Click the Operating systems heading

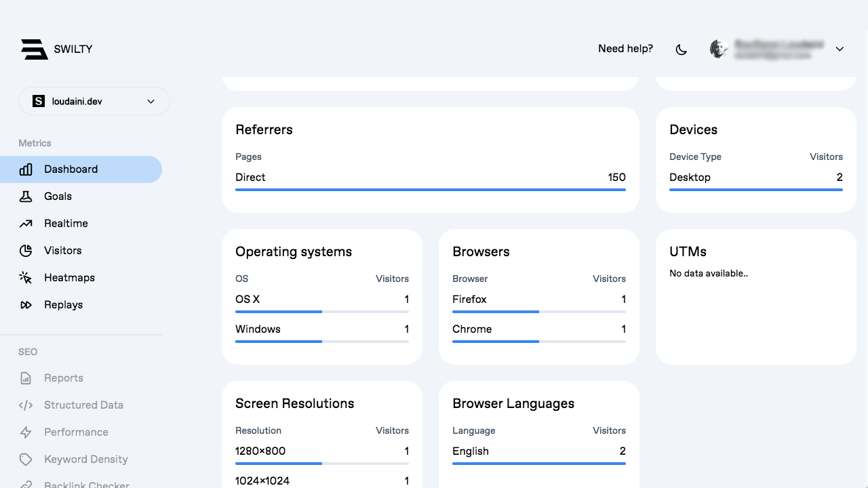pos(294,252)
